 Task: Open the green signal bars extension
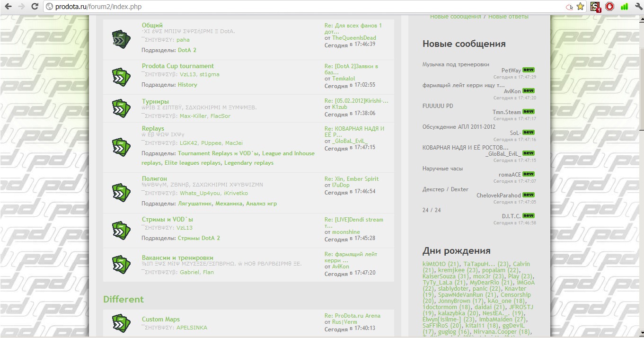(624, 7)
